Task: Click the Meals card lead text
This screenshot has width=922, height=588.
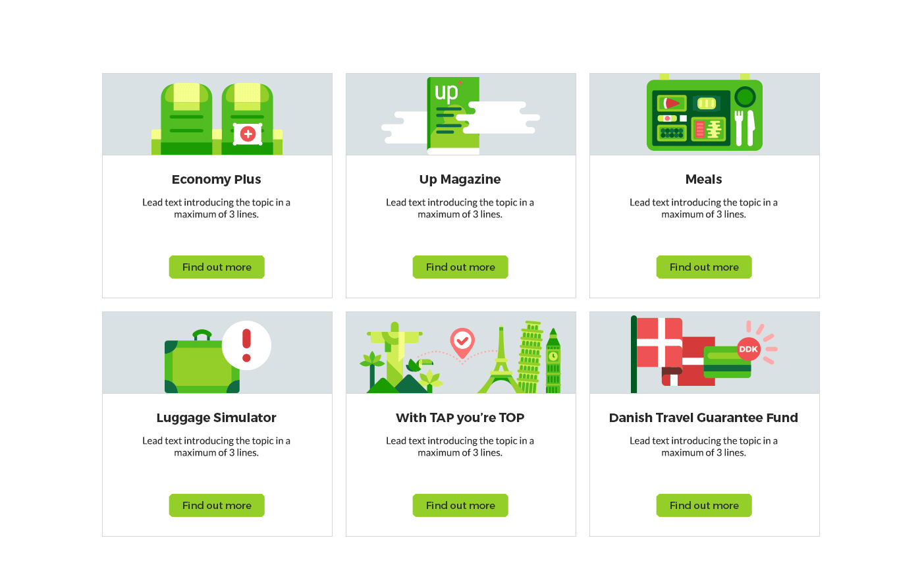Action: pos(704,208)
